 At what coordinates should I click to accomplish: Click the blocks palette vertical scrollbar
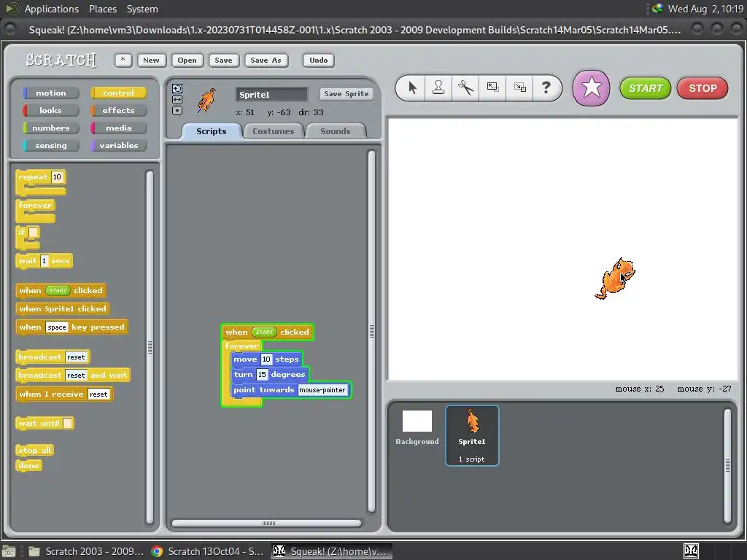pyautogui.click(x=150, y=347)
